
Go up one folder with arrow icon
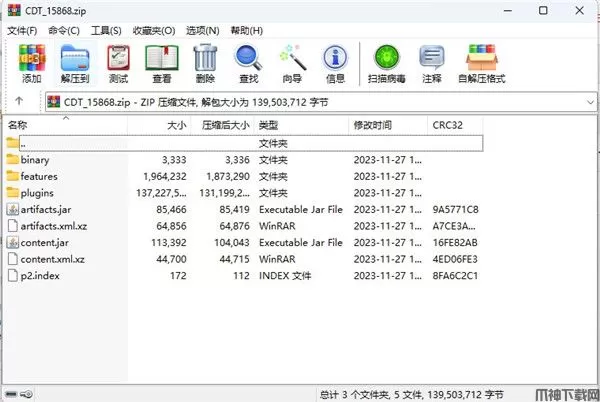click(19, 101)
